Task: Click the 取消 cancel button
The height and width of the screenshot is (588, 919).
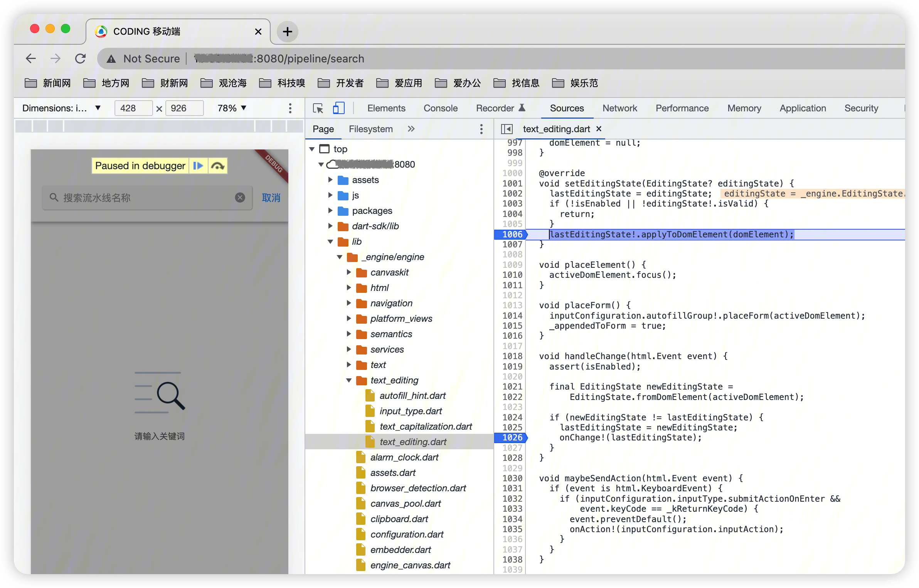Action: click(271, 198)
